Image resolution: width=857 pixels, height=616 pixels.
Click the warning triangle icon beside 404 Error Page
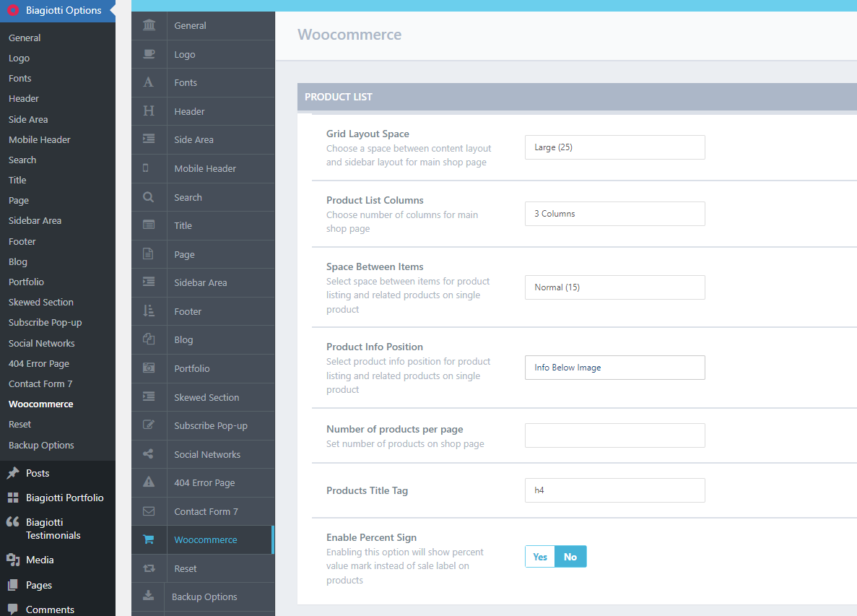[x=149, y=482]
